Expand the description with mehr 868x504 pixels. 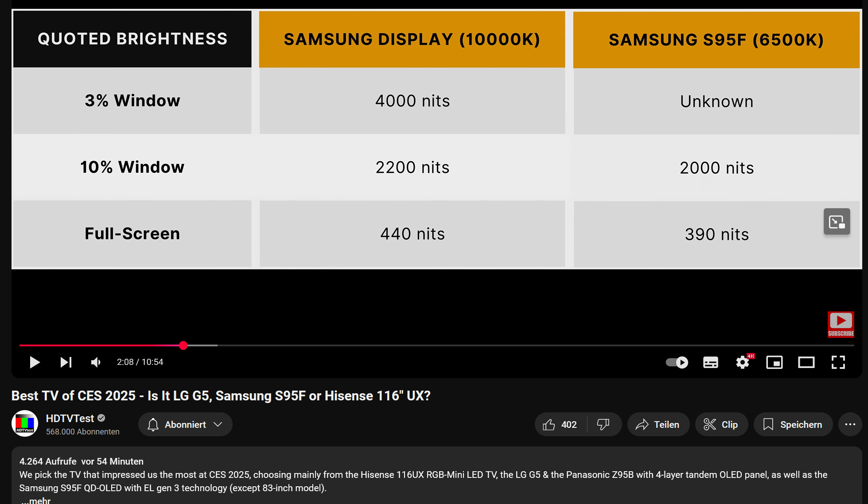pos(37,500)
